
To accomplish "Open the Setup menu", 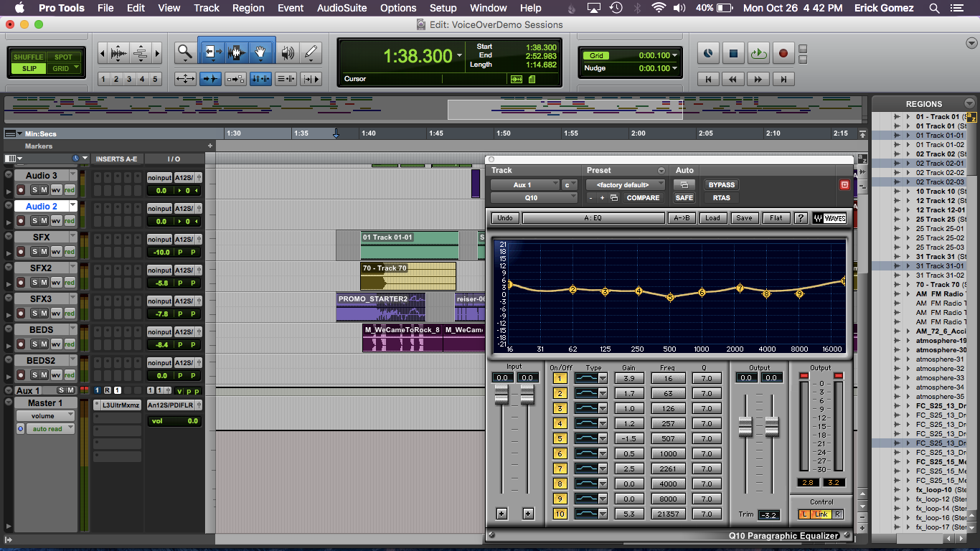I will pos(443,8).
